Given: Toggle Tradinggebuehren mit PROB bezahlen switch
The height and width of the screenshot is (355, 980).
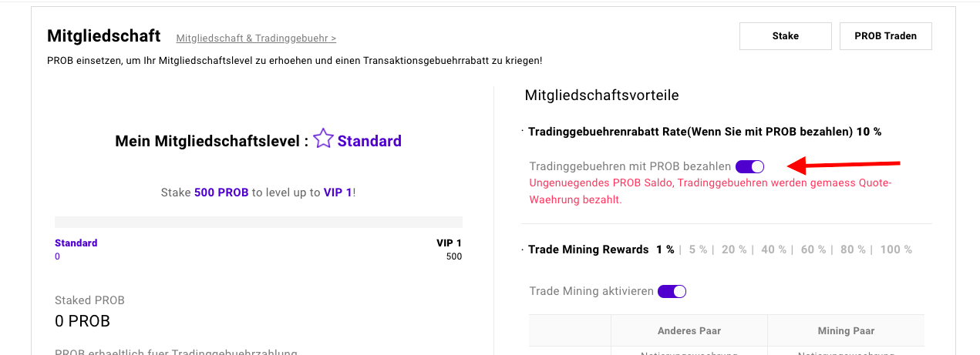Looking at the screenshot, I should [749, 166].
